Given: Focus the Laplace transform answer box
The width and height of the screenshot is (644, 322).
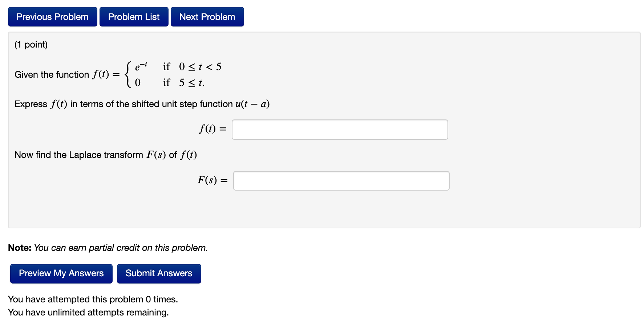Looking at the screenshot, I should click(341, 180).
